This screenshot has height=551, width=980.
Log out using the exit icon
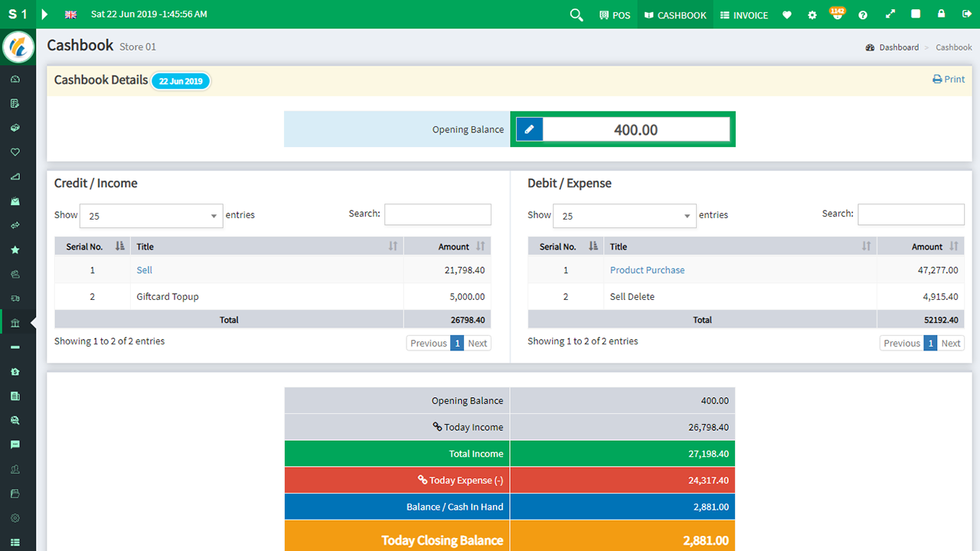[x=966, y=14]
